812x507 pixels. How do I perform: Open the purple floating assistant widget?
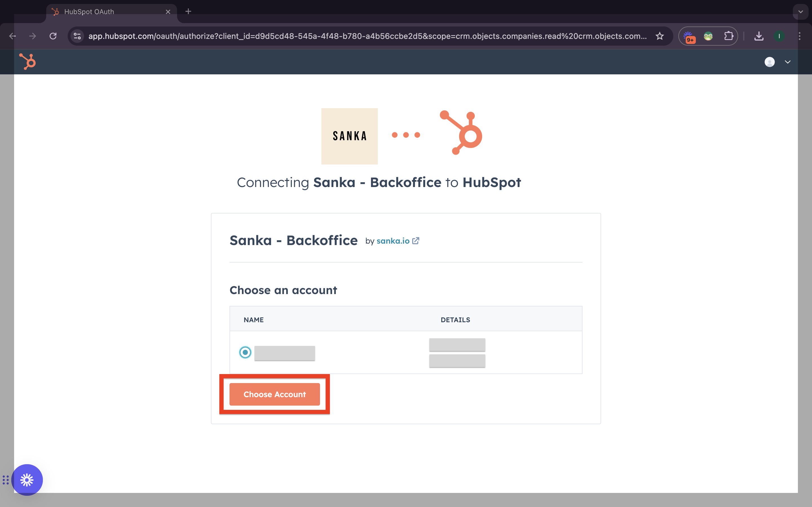pyautogui.click(x=27, y=479)
